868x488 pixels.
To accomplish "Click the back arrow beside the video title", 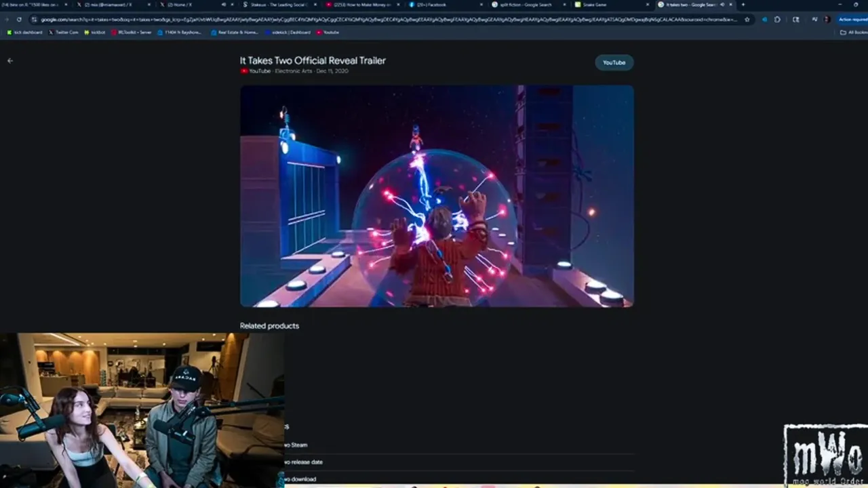I will [x=9, y=60].
